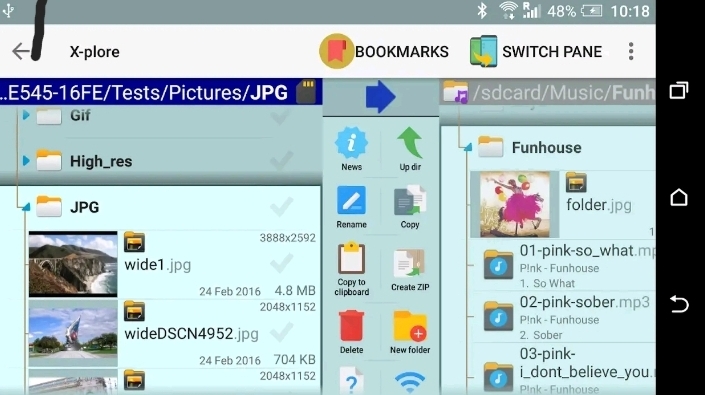Open the BOOKMARKS menu
This screenshot has width=705, height=395.
pyautogui.click(x=384, y=51)
